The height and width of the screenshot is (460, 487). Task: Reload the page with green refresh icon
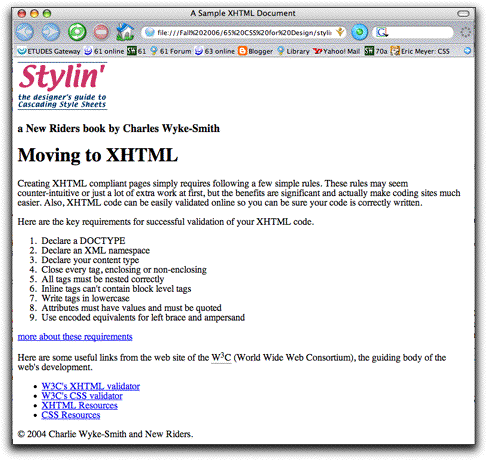click(x=77, y=32)
